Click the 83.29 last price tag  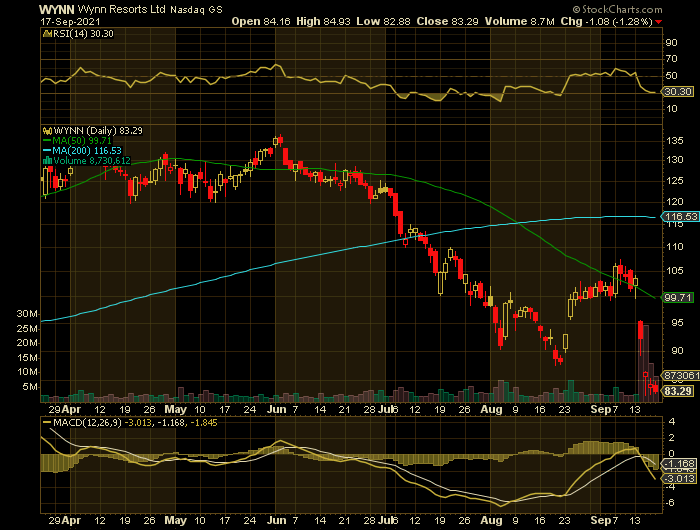(678, 391)
